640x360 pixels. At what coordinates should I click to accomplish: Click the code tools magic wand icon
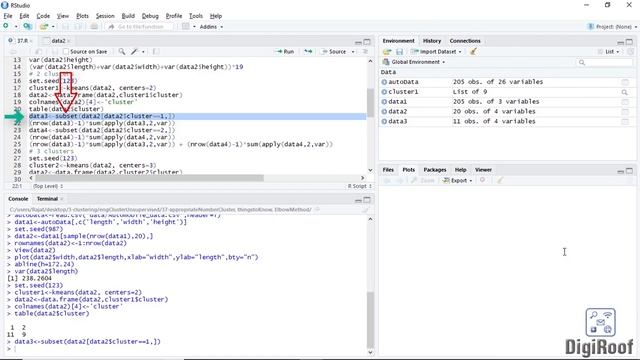[x=135, y=51]
